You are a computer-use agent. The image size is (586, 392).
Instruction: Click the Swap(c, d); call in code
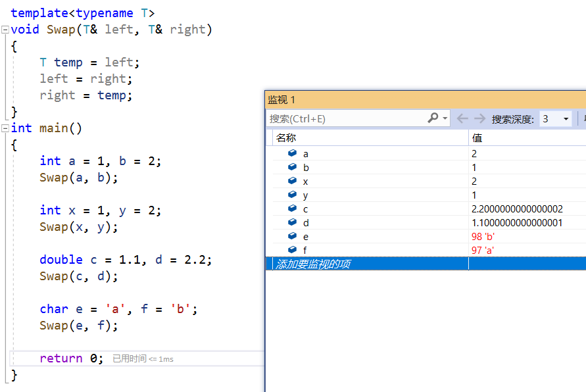pyautogui.click(x=78, y=276)
